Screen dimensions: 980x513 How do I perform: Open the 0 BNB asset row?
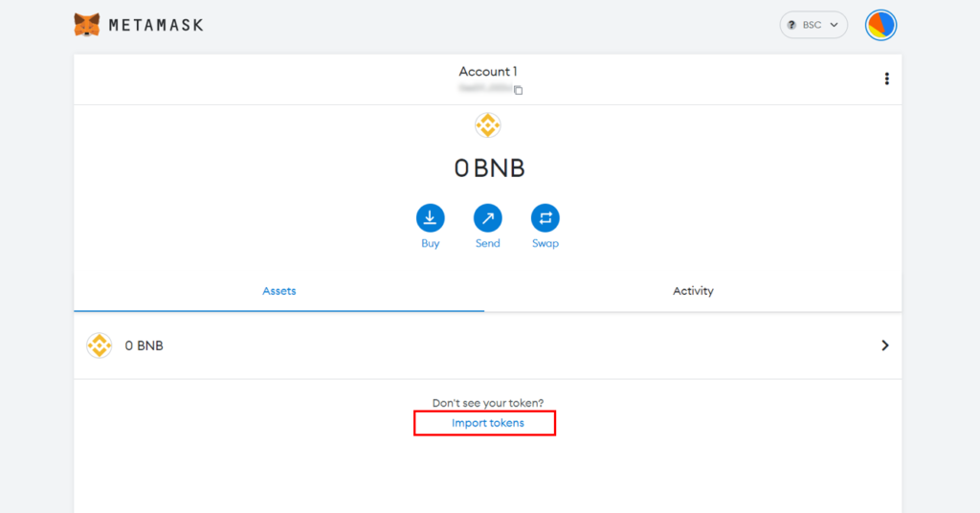coord(487,346)
